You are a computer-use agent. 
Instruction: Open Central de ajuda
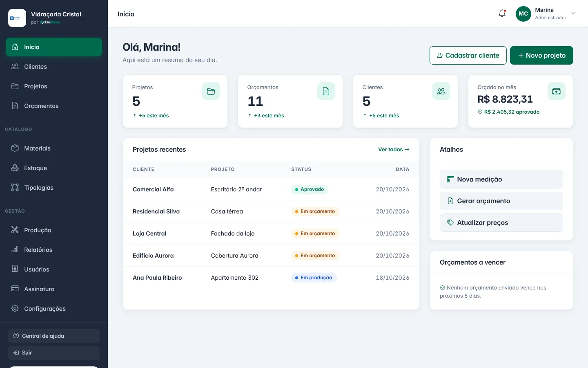pyautogui.click(x=54, y=336)
